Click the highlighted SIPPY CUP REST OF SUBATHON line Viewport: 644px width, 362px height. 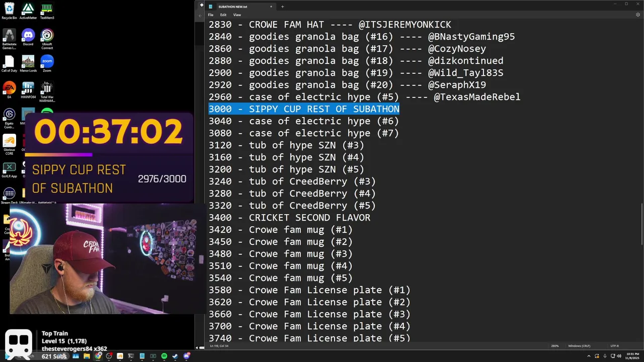click(304, 109)
